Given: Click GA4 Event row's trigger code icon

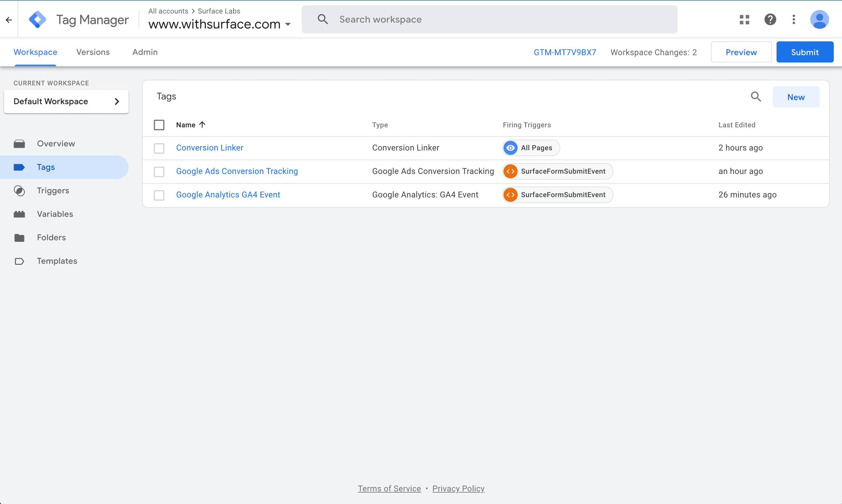Looking at the screenshot, I should (510, 195).
